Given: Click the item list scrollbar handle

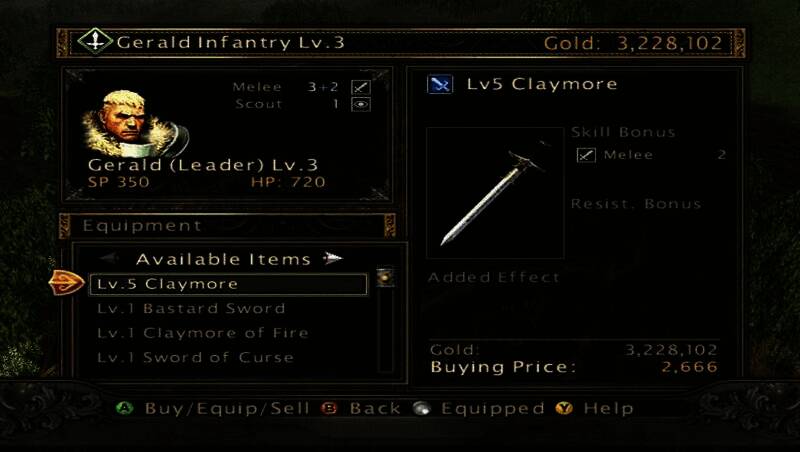Looking at the screenshot, I should [385, 277].
